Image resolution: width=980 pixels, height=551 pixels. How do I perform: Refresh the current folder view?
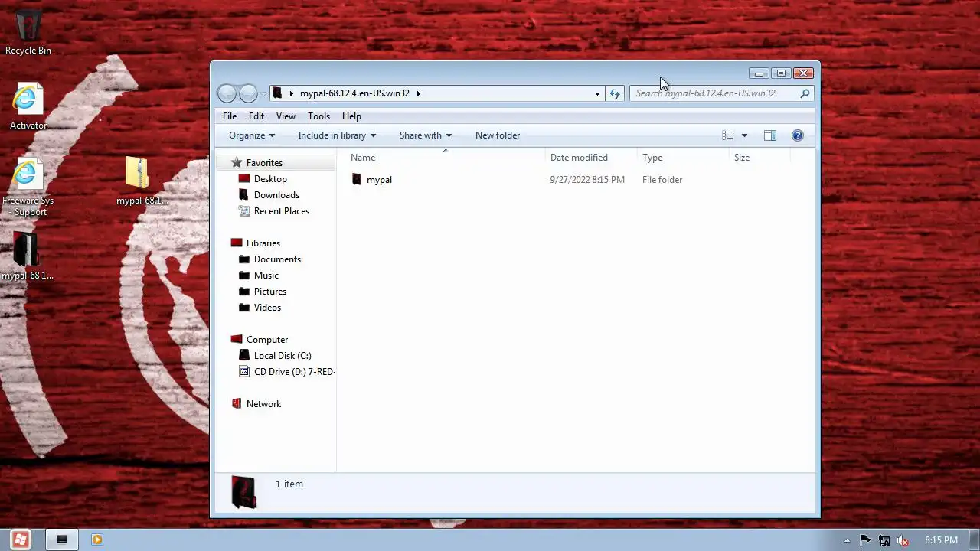point(615,93)
